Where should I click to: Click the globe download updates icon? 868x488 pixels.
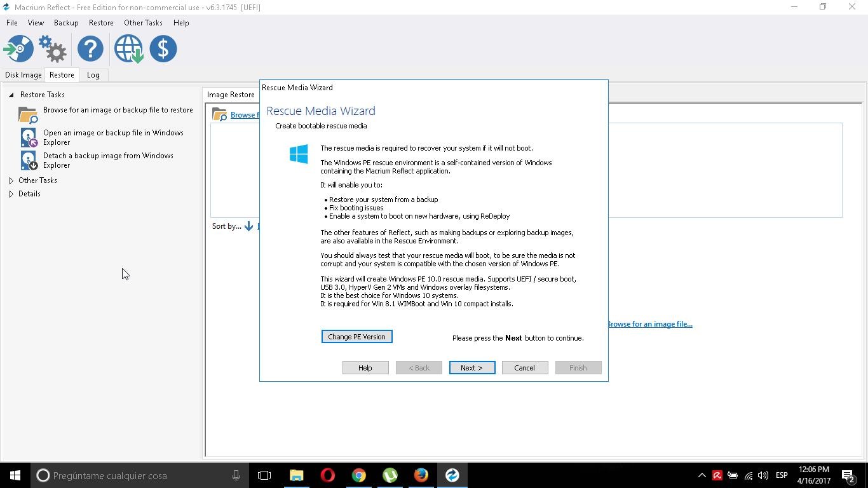(128, 49)
